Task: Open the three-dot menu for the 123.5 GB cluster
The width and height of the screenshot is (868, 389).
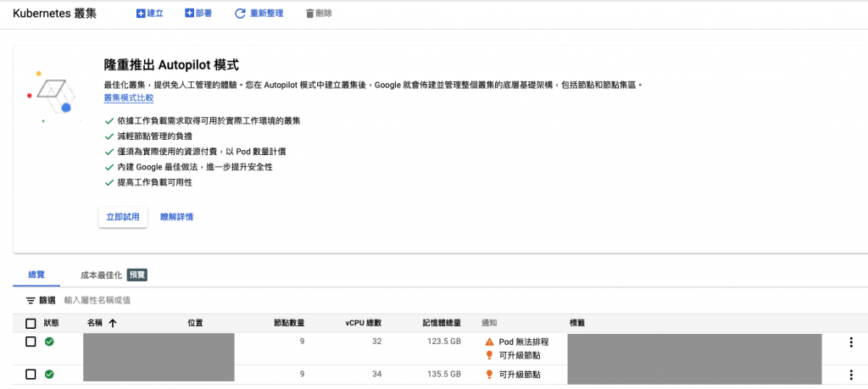Action: (x=851, y=342)
